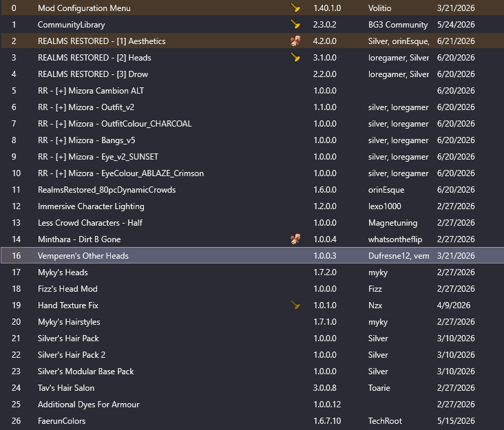Image resolution: width=504 pixels, height=430 pixels.
Task: Select Tav's Hair Salon mod
Action: click(x=66, y=388)
